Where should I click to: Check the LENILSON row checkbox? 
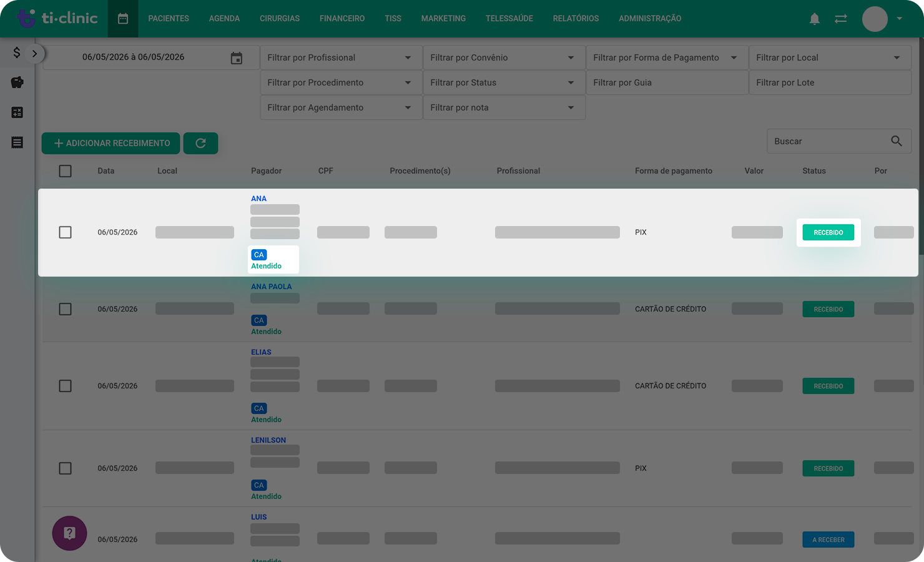[65, 468]
